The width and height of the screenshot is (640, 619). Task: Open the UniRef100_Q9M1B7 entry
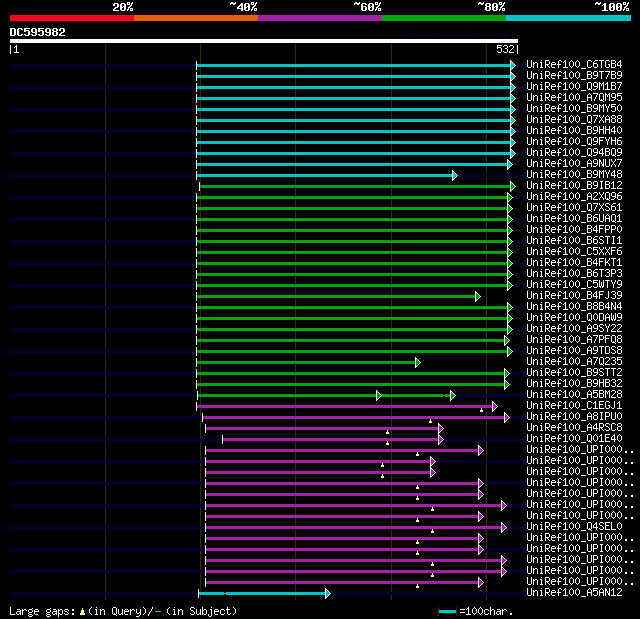click(574, 87)
